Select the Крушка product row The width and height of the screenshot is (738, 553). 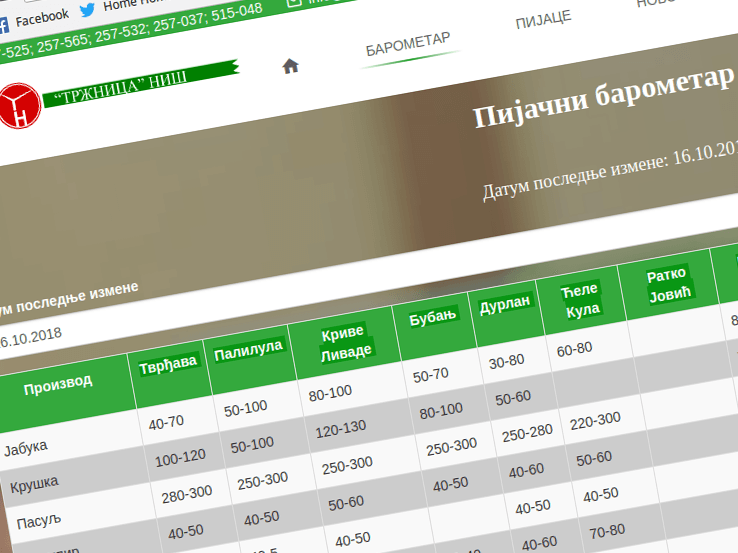pos(34,485)
